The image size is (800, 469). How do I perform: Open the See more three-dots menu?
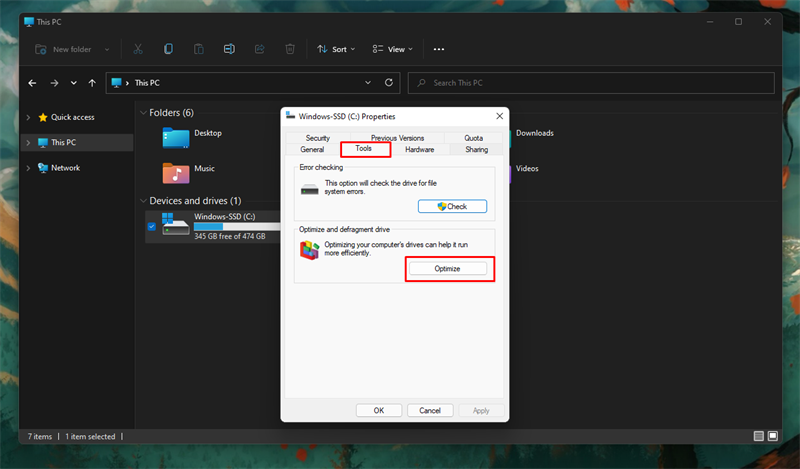(x=439, y=49)
